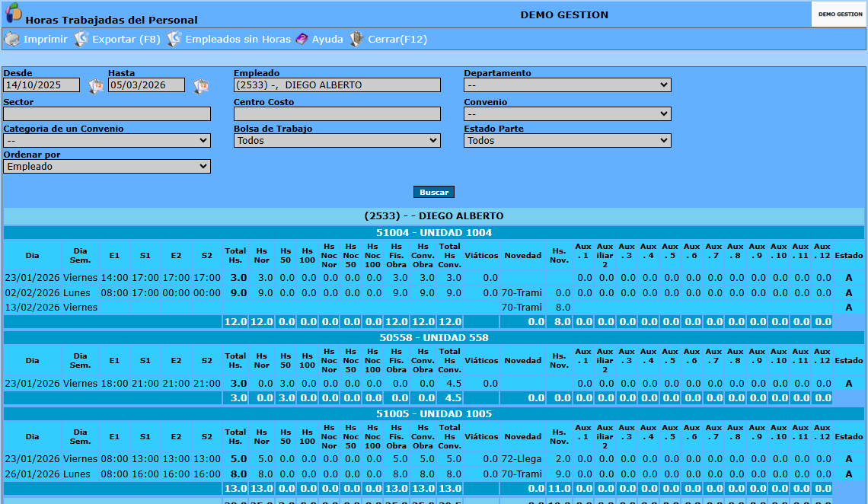This screenshot has height=504, width=868.
Task: Click the Exportar (F8) icon
Action: [x=81, y=40]
